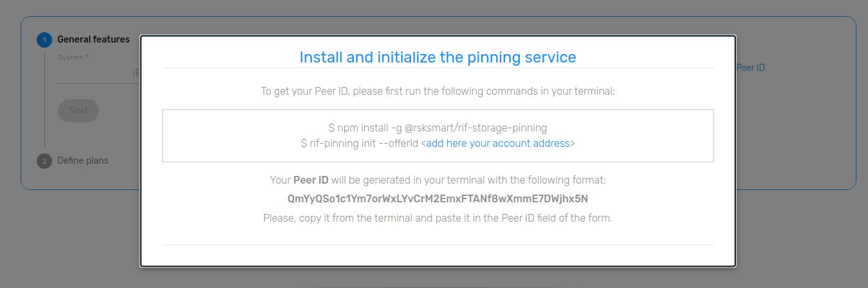Click the npm install command line

[x=438, y=128]
